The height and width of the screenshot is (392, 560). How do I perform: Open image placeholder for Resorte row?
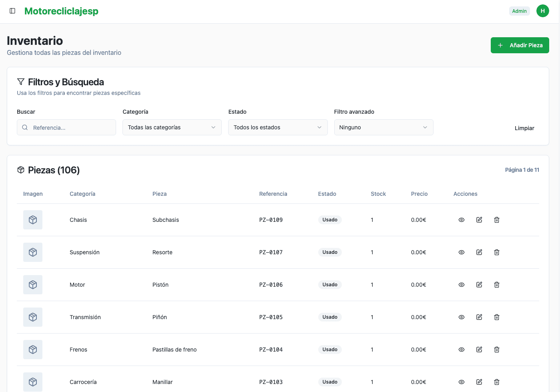tap(33, 252)
